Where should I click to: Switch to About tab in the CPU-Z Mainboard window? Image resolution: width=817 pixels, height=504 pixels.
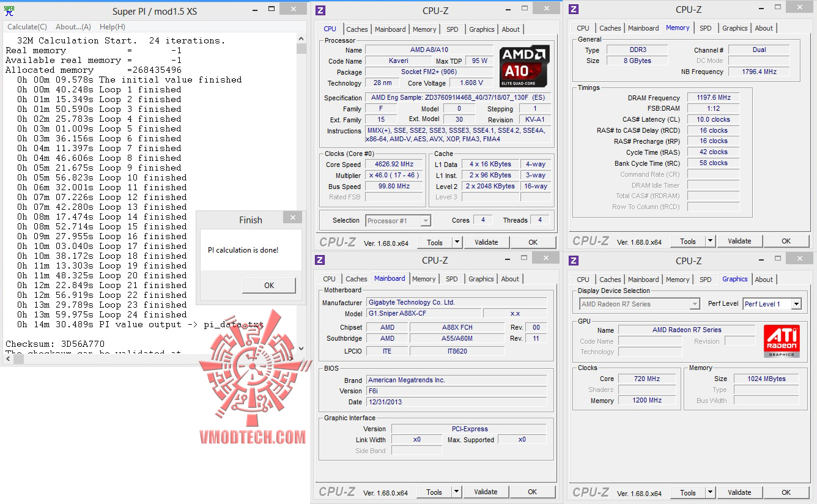(x=510, y=279)
